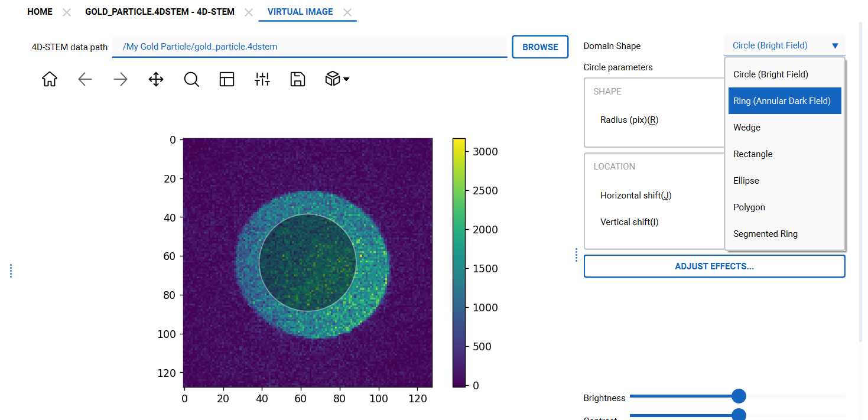
Task: Click the BROWSE button
Action: click(540, 47)
